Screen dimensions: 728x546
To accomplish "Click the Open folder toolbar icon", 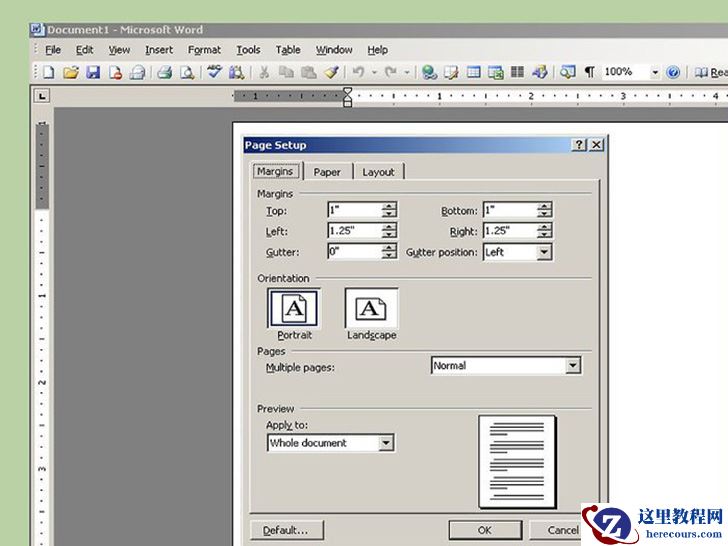I will coord(71,72).
